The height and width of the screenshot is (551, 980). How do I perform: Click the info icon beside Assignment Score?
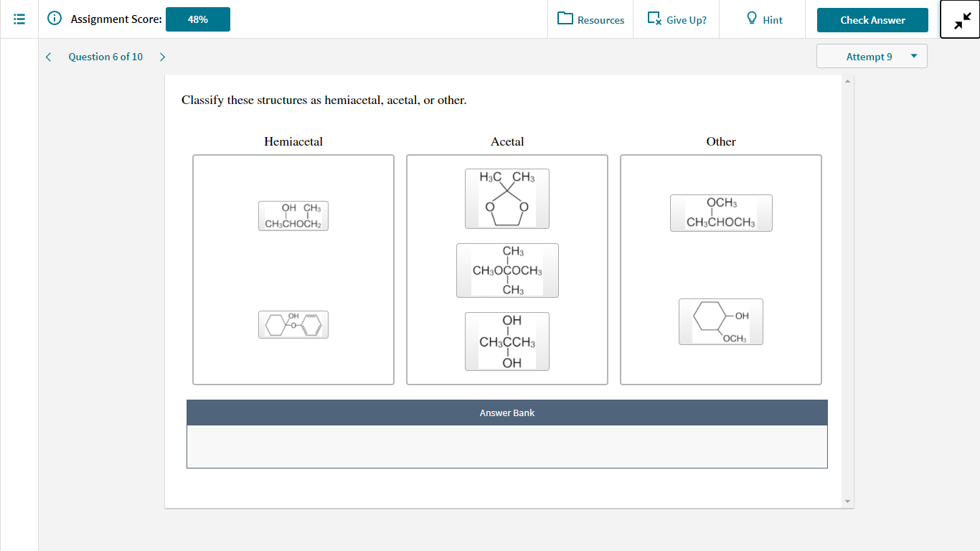pyautogui.click(x=55, y=19)
